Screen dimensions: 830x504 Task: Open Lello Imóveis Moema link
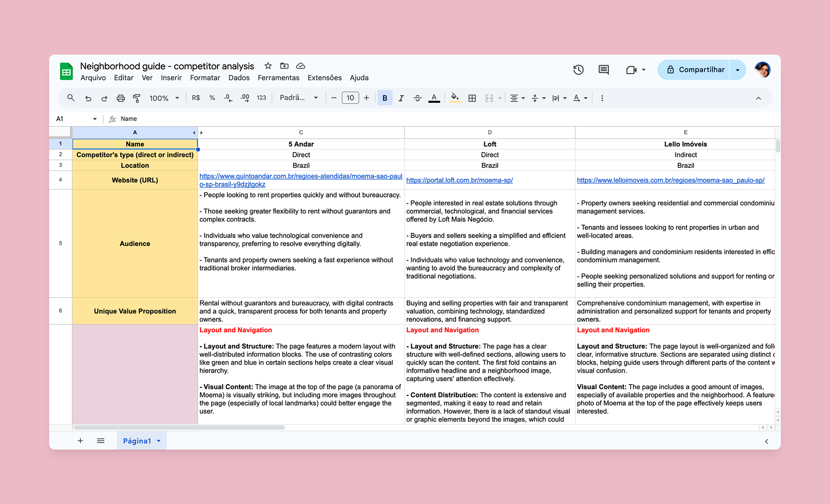point(670,180)
